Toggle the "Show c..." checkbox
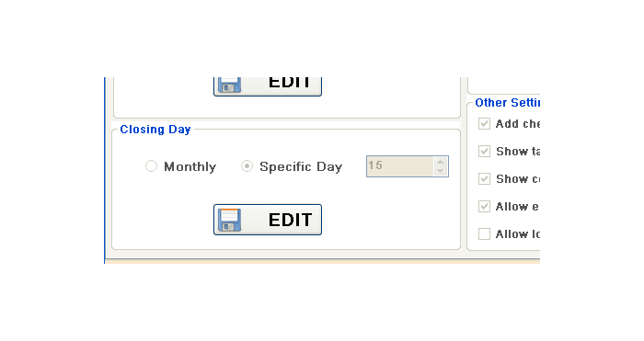The width and height of the screenshot is (644, 341). (484, 178)
